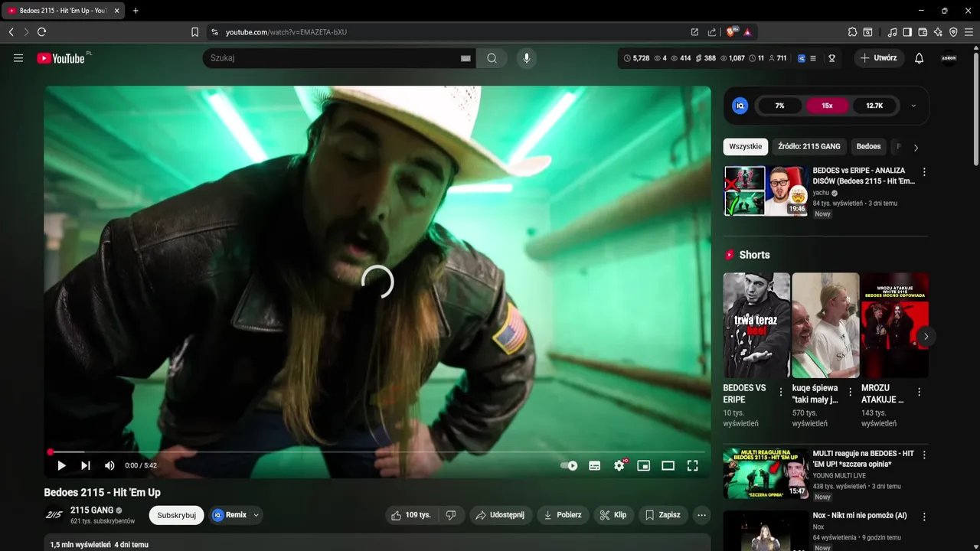Image resolution: width=980 pixels, height=551 pixels.
Task: Go to YouTube home via logo
Action: pos(60,58)
